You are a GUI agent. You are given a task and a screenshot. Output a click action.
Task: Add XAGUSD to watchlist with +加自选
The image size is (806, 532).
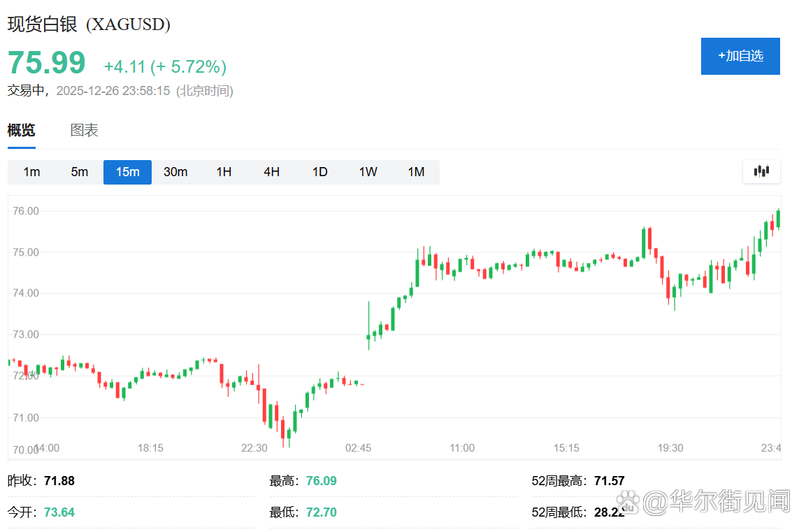tap(740, 56)
